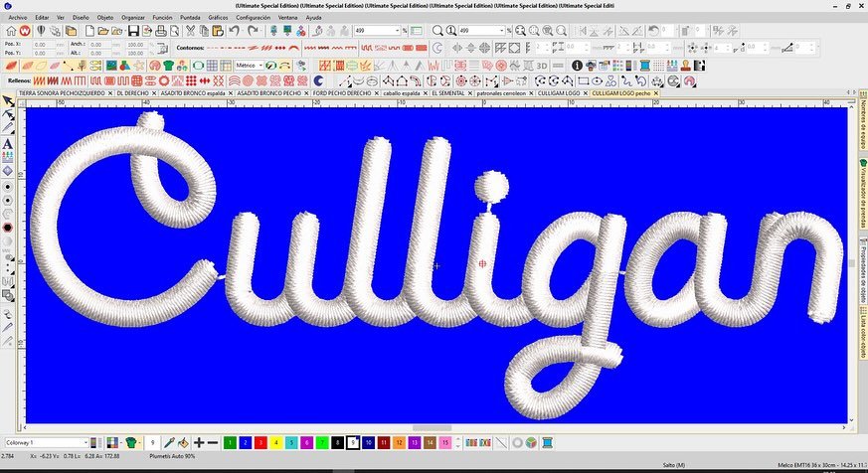The image size is (868, 473).
Task: Switch to ASADITO BRONCO espalda tab
Action: (193, 93)
